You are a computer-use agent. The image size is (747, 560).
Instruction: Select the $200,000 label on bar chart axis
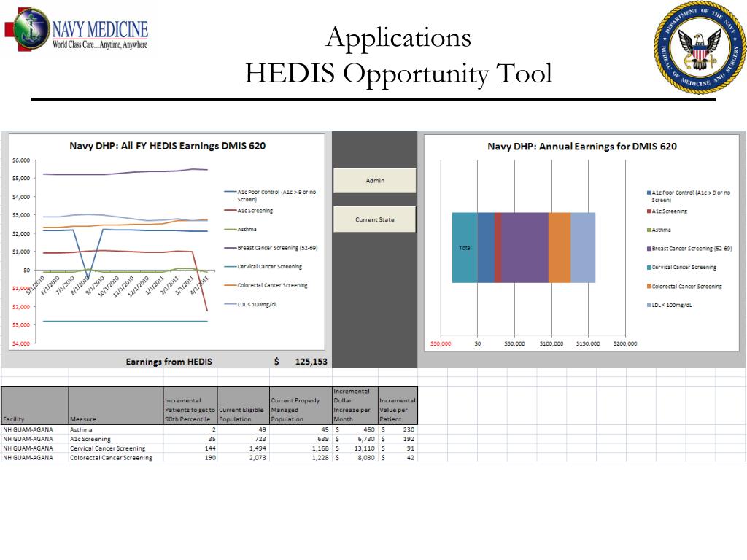tap(625, 343)
